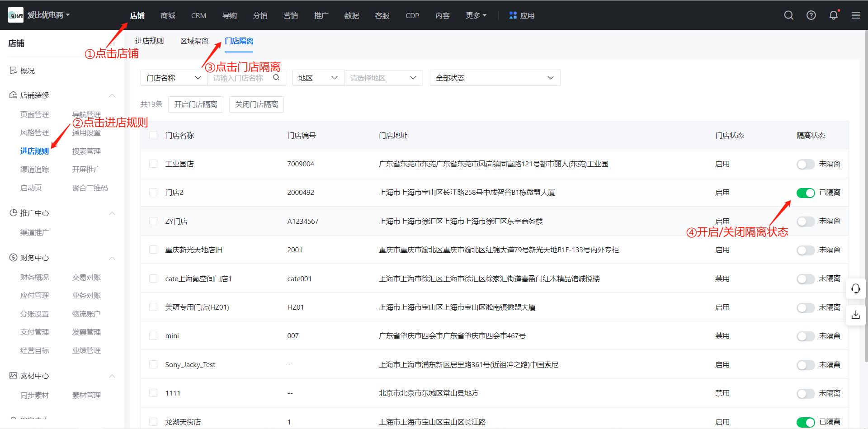Viewport: 868px width, 429px height.
Task: Open 进店规则 in sidebar
Action: click(x=35, y=151)
